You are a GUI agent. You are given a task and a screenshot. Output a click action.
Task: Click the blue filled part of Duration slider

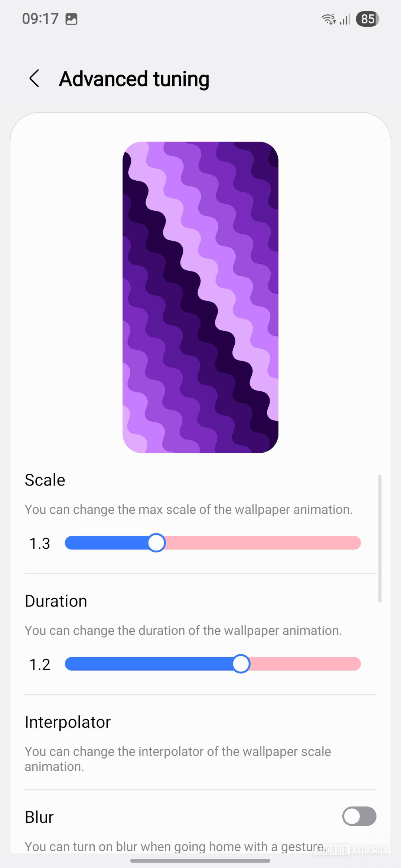[149, 664]
